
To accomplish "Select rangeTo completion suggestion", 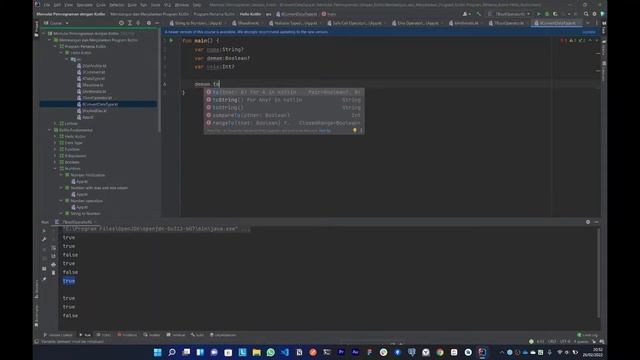I will 284,123.
